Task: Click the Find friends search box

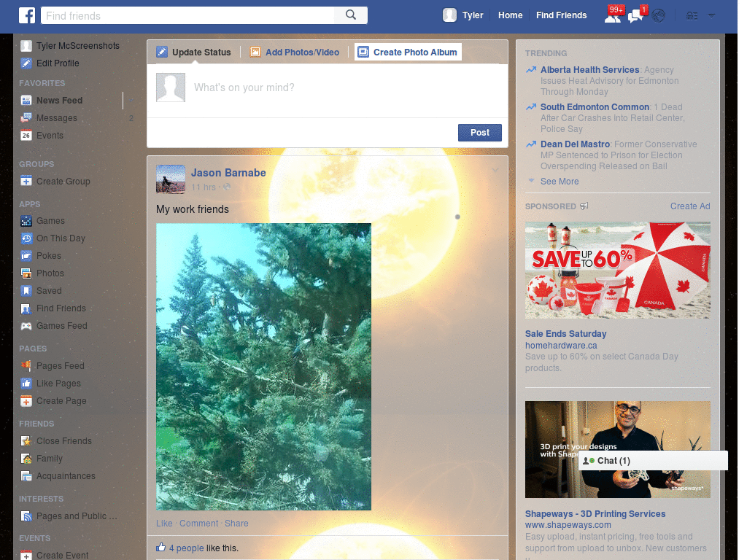Action: click(189, 15)
